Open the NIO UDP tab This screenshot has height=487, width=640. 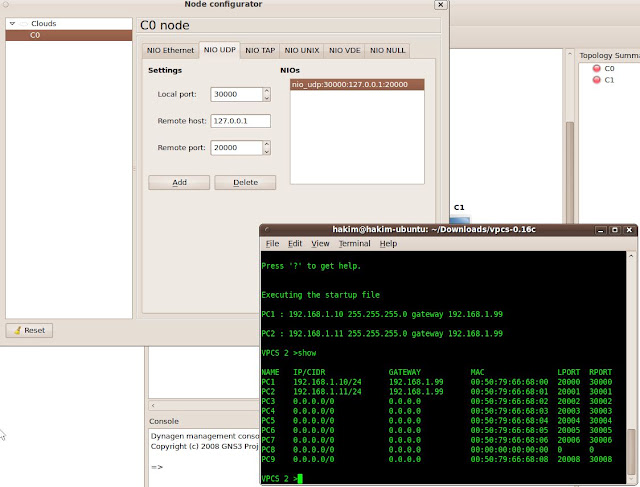220,50
